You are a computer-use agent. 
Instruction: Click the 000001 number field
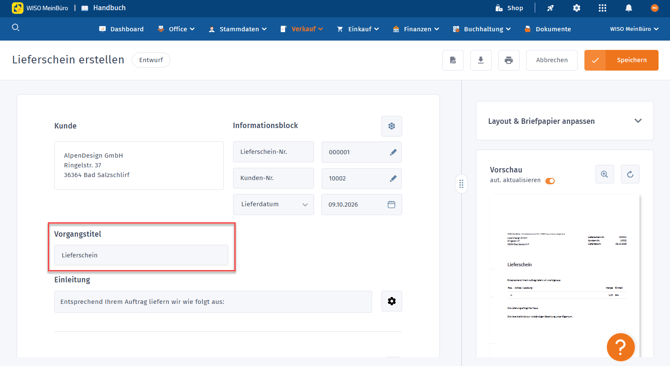361,152
